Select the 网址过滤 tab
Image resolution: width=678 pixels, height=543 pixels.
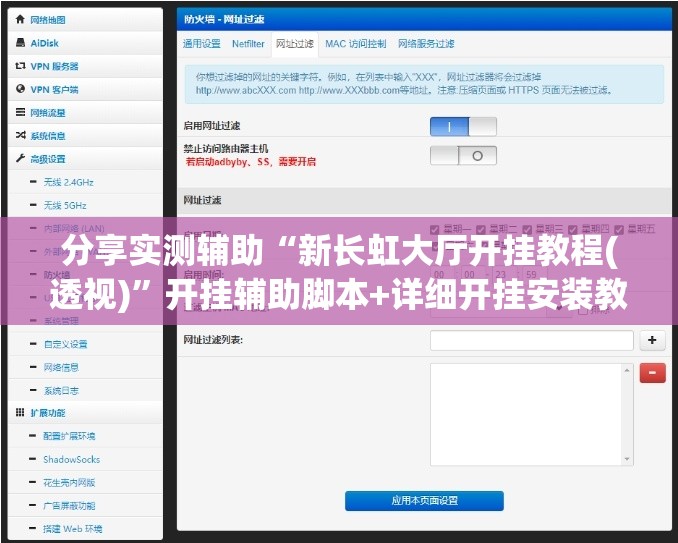point(295,44)
